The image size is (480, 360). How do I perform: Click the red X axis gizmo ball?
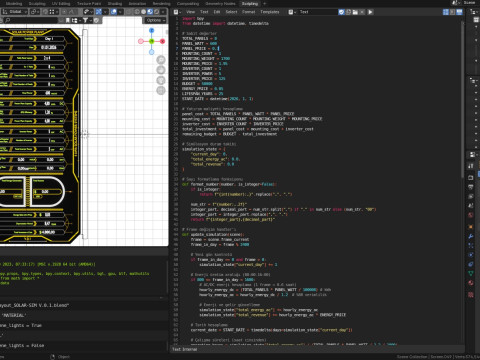click(x=162, y=41)
